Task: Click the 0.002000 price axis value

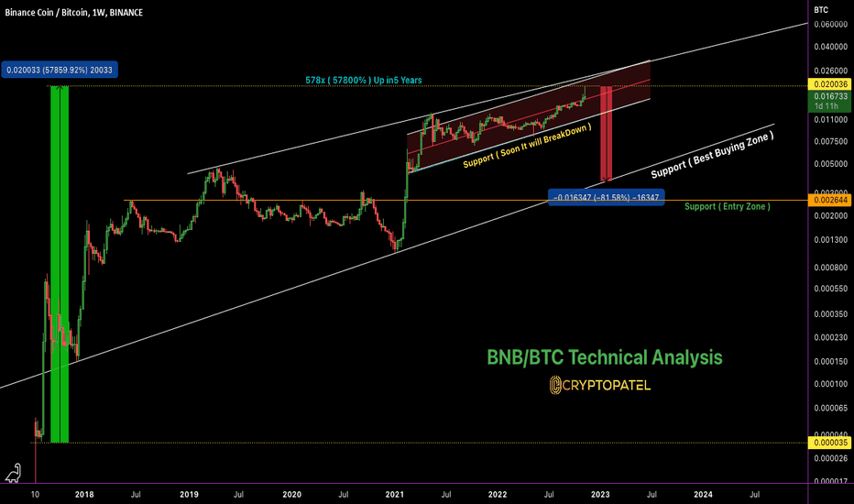Action: 830,215
